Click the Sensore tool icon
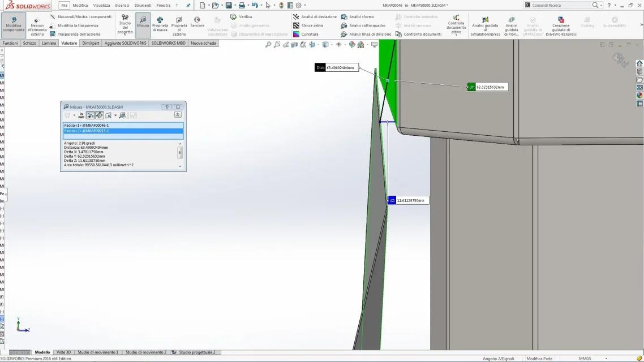 pos(197,20)
